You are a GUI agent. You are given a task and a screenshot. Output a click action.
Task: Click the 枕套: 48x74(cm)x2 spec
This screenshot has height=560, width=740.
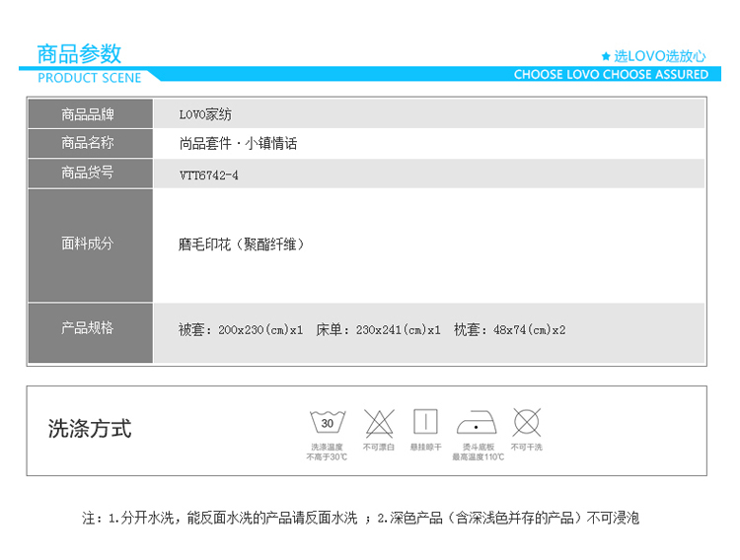click(x=510, y=329)
